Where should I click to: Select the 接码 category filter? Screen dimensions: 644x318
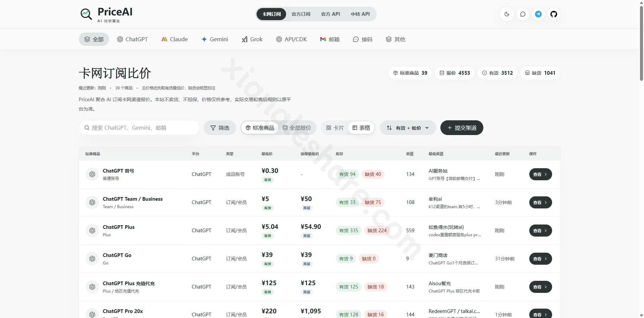click(363, 39)
